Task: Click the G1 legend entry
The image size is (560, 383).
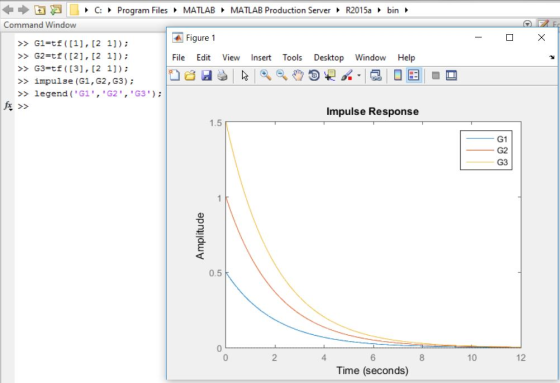Action: pos(486,139)
